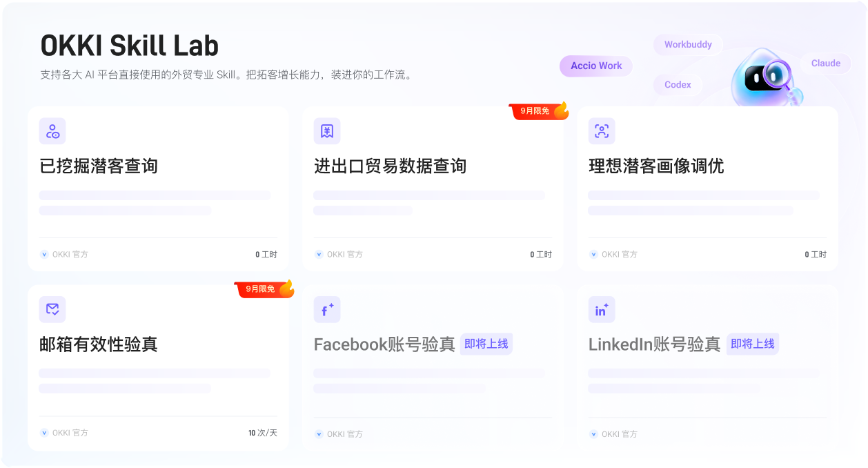Viewport: 868px width, 468px height.
Task: Click OKKI 官方 badge icon in 邮箱有效性验真 card
Action: pos(44,433)
